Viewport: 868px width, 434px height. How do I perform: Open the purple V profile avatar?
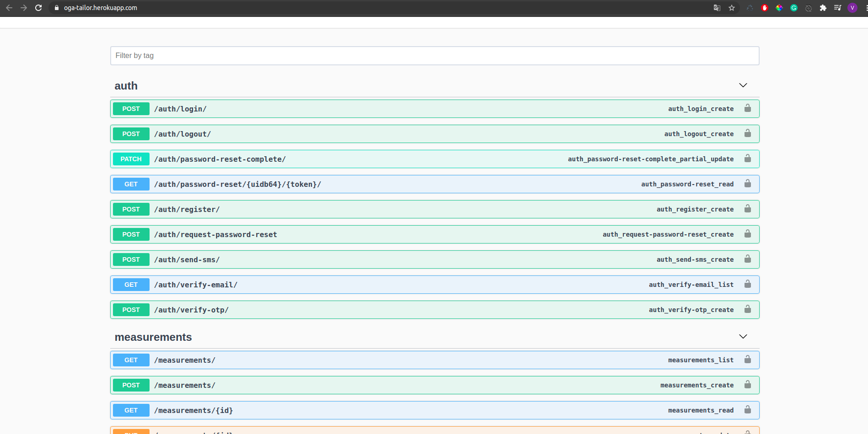pos(852,8)
